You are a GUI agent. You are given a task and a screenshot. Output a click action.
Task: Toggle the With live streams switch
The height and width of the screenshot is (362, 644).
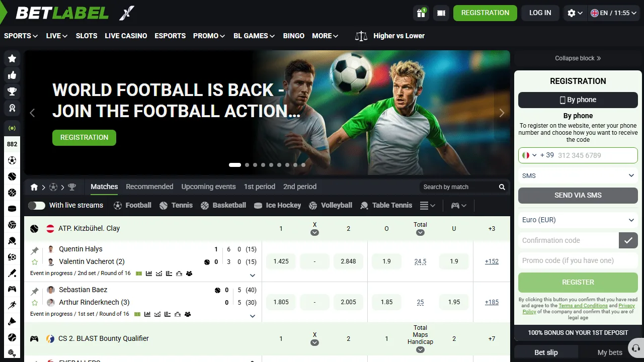[36, 206]
